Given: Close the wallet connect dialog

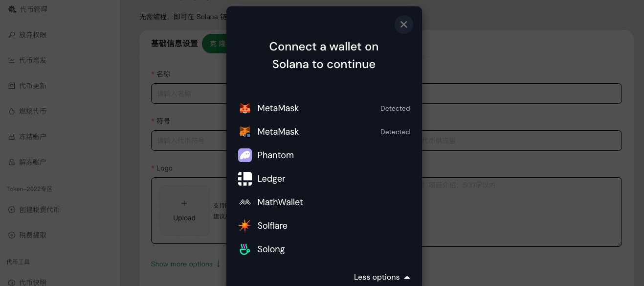Looking at the screenshot, I should (403, 24).
